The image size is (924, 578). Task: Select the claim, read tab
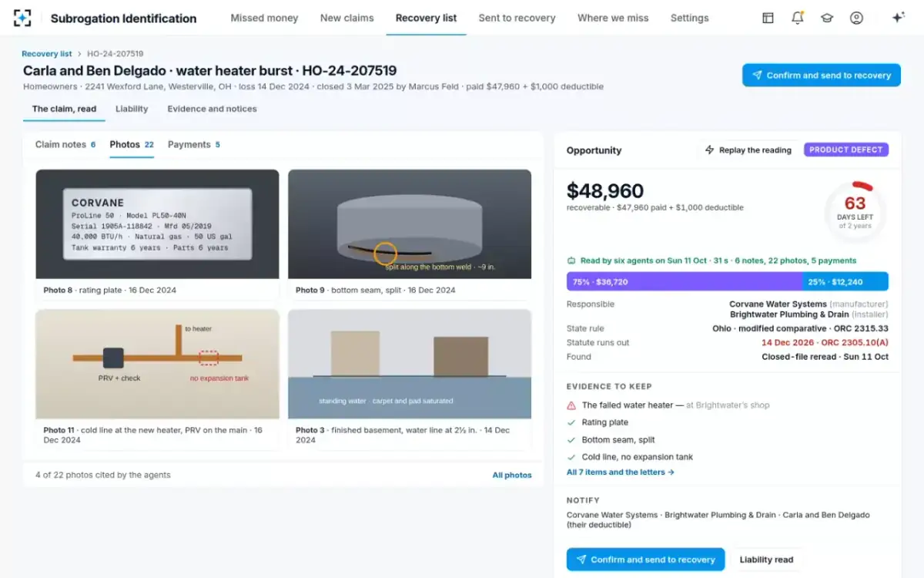click(x=64, y=109)
